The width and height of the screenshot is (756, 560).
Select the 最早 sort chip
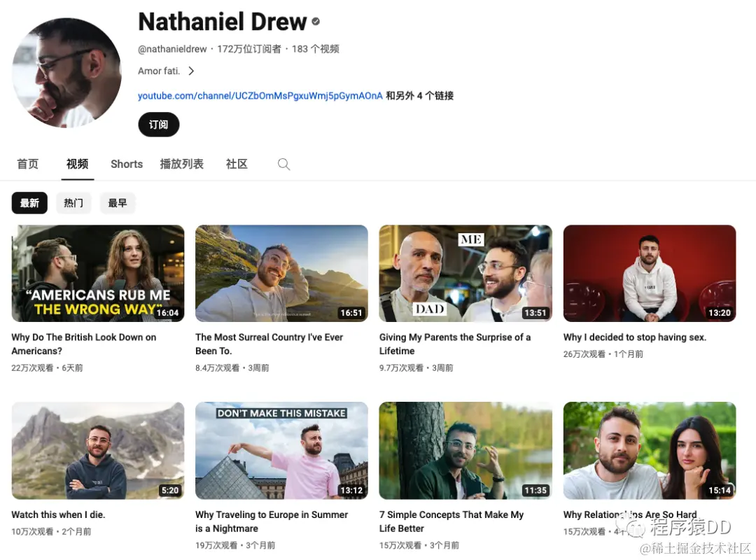[x=117, y=203]
